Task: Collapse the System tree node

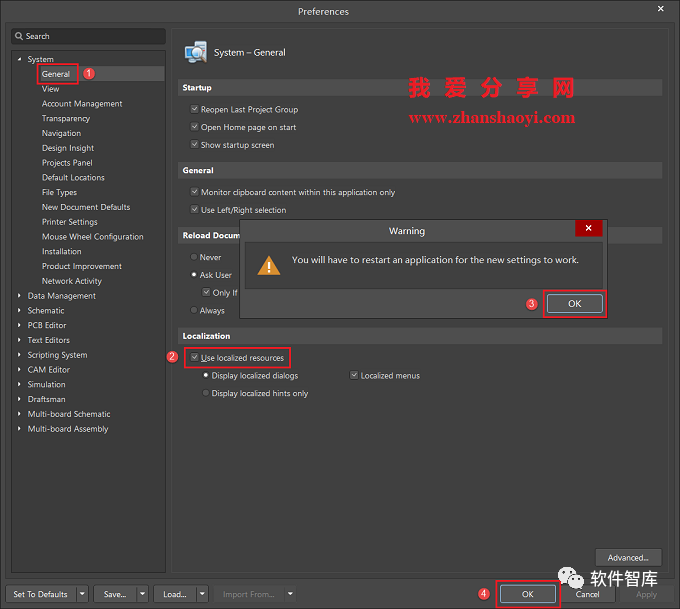Action: (x=19, y=59)
